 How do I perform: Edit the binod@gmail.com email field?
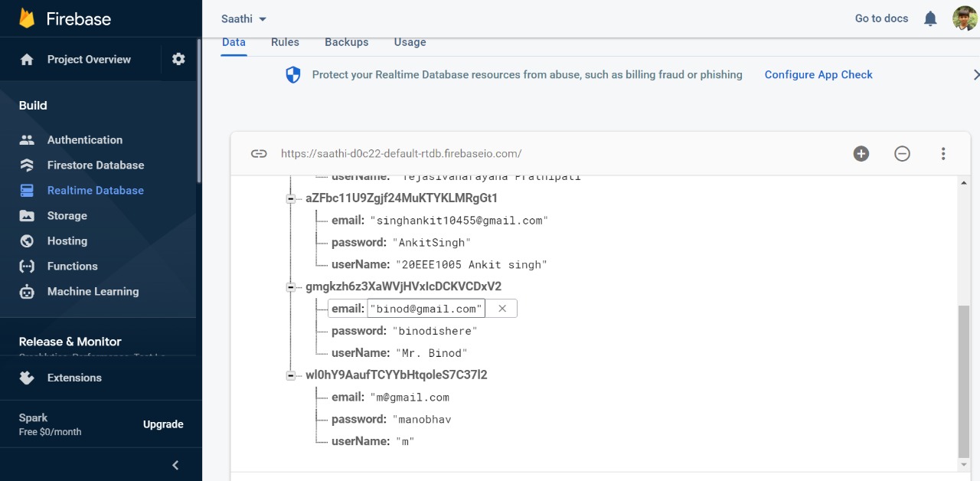426,309
